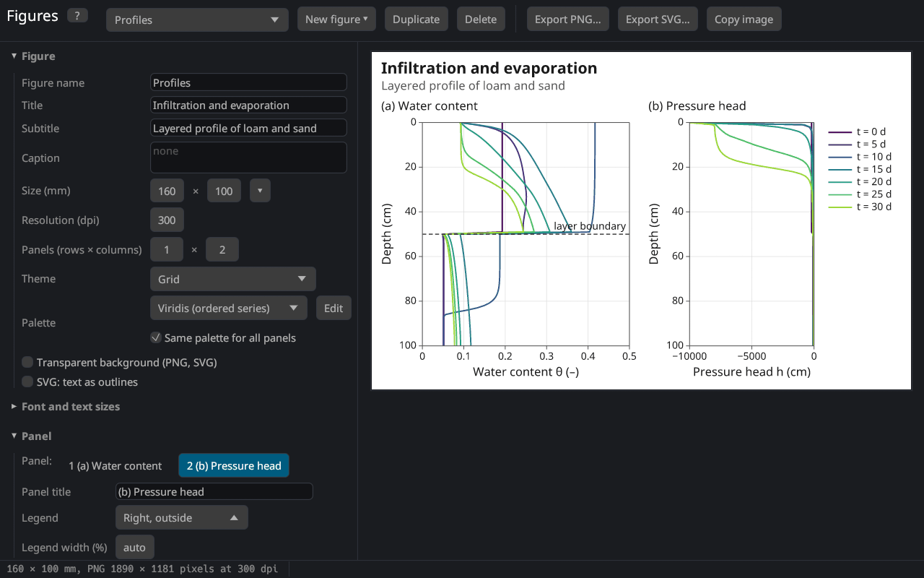Click the figure title 'Infiltration and evaporation' in preview
The width and height of the screenshot is (924, 578).
[489, 68]
